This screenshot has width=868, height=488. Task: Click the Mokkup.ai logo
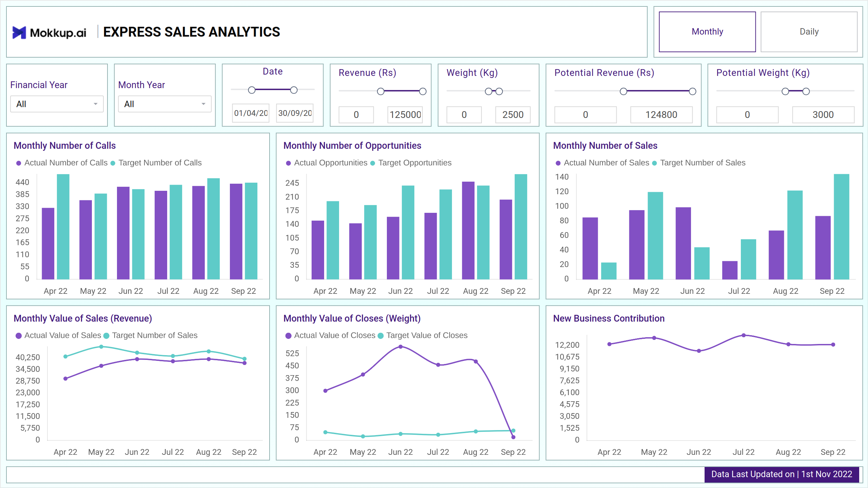(x=49, y=33)
